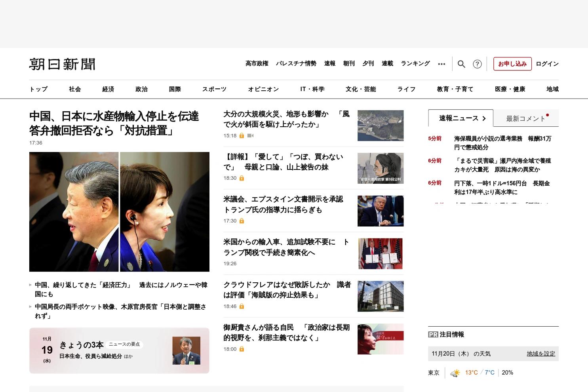Open the 社会 navigation section
The height and width of the screenshot is (392, 588).
point(75,89)
